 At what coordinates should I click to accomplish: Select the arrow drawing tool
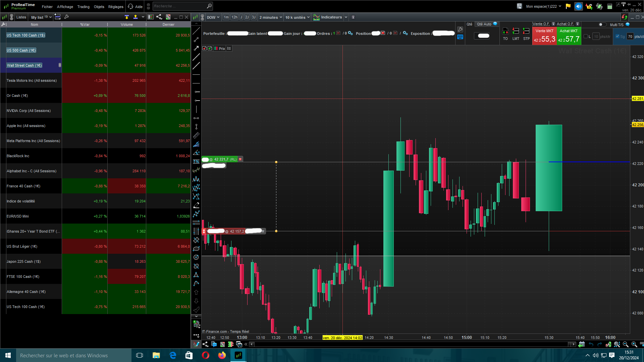coord(196,48)
